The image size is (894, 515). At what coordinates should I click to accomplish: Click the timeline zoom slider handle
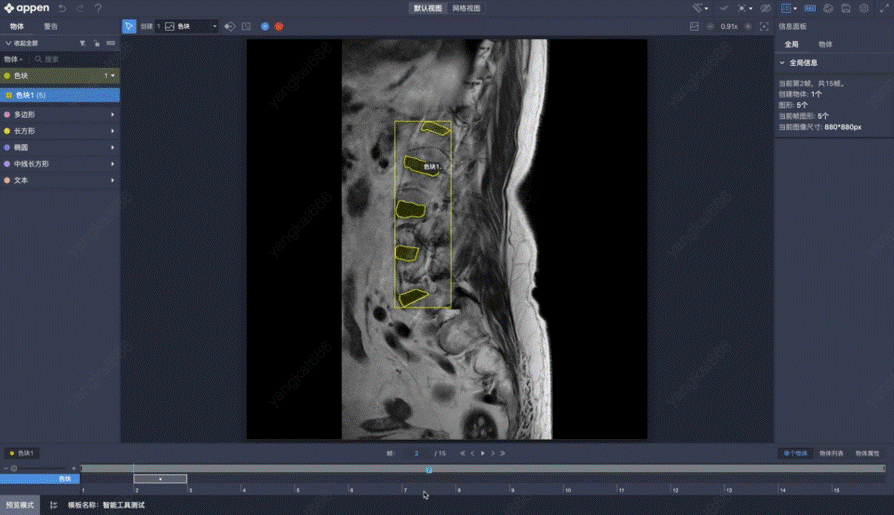(14, 468)
